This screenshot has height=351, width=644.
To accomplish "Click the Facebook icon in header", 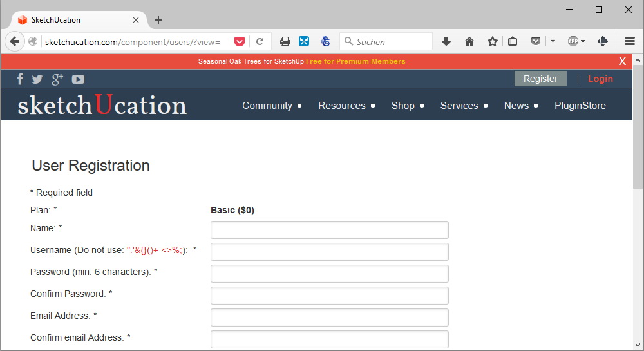I will [x=20, y=79].
